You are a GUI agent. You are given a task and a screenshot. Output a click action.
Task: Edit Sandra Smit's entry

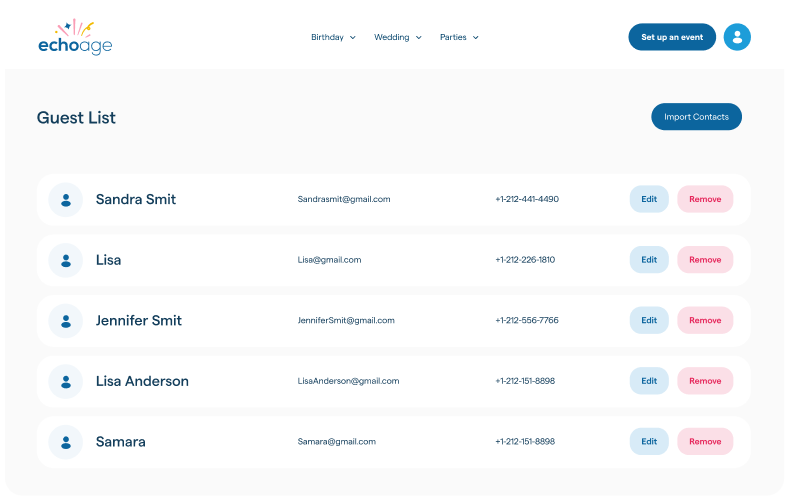coord(649,199)
